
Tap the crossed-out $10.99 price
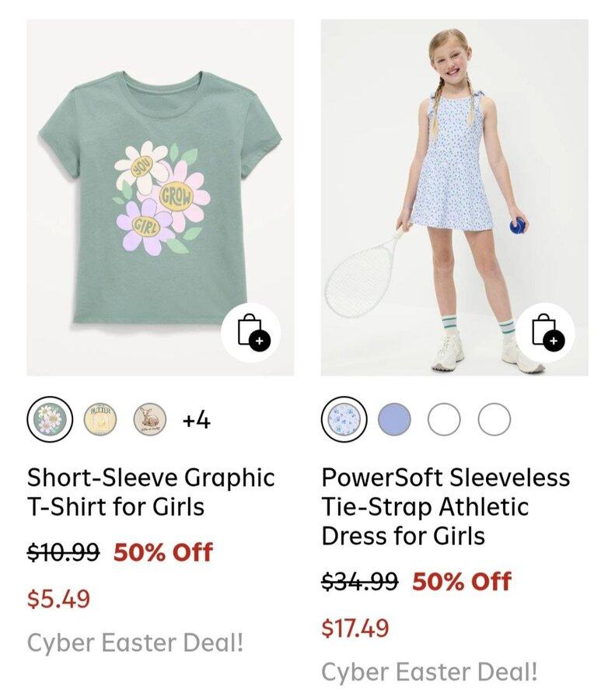(63, 552)
